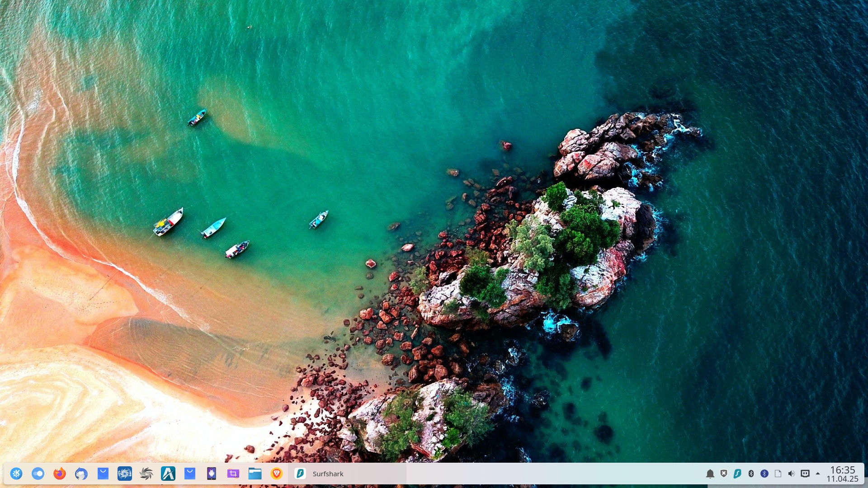Viewport: 868px width, 488px height.
Task: Open the first blue shopping bag icon
Action: click(103, 474)
